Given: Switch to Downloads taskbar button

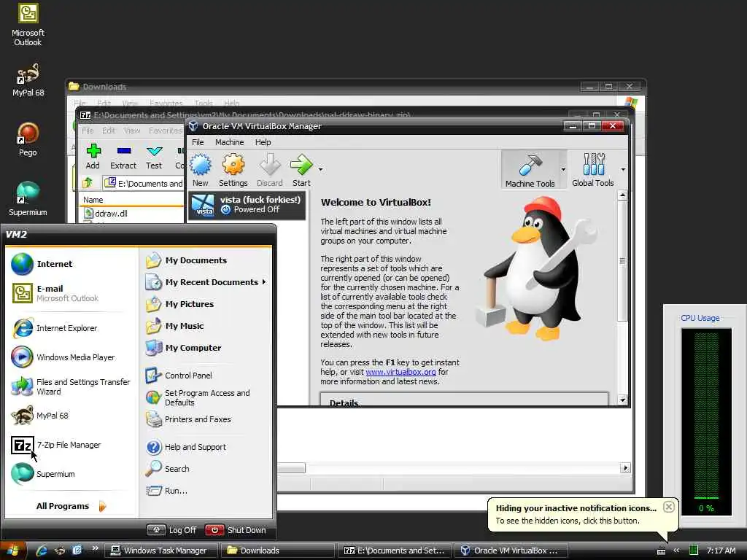Looking at the screenshot, I should 279,551.
